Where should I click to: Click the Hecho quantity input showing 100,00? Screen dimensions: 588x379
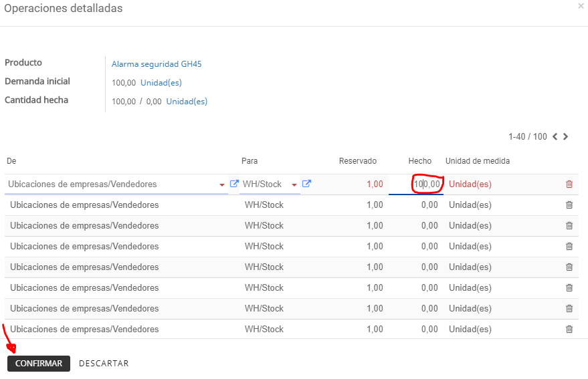point(416,184)
